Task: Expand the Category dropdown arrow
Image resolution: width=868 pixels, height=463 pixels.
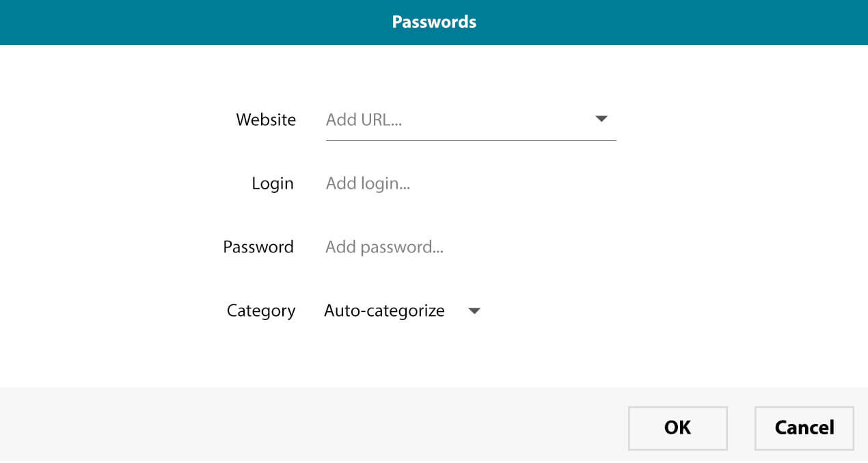Action: 474,311
